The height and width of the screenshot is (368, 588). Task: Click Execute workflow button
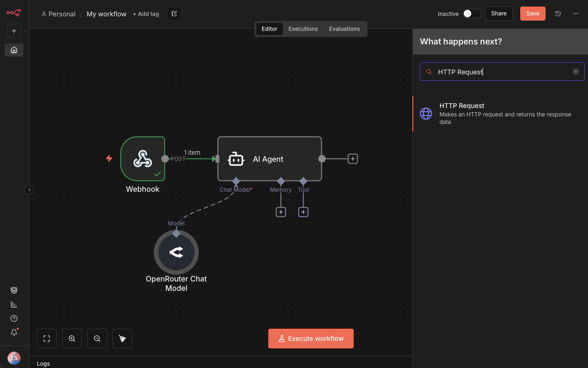(311, 339)
